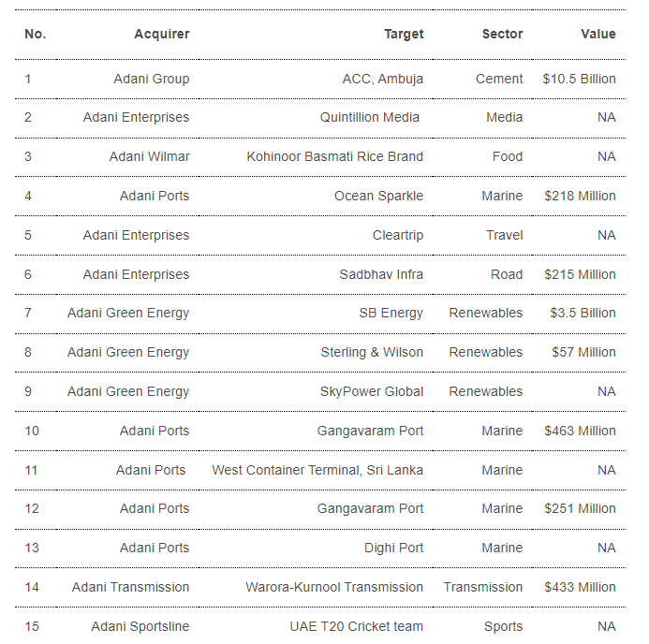Image resolution: width=649 pixels, height=644 pixels.
Task: Click the SkyPower Global target cell
Action: pyautogui.click(x=371, y=391)
